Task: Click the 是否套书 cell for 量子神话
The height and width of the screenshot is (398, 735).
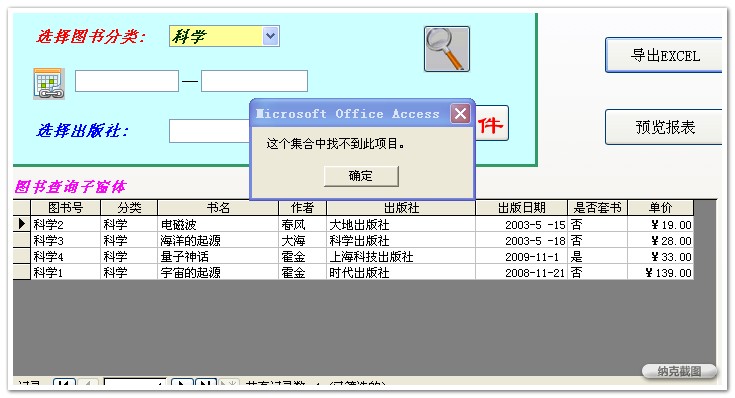Action: [x=598, y=256]
